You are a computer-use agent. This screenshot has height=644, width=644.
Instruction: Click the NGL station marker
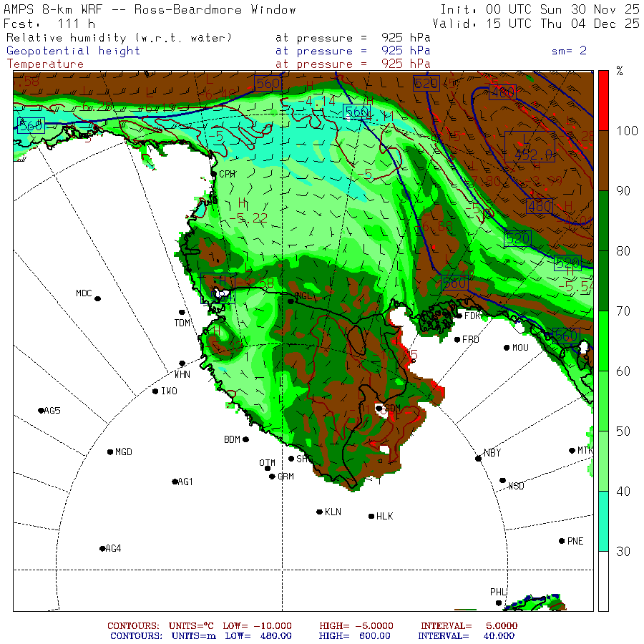[x=291, y=301]
